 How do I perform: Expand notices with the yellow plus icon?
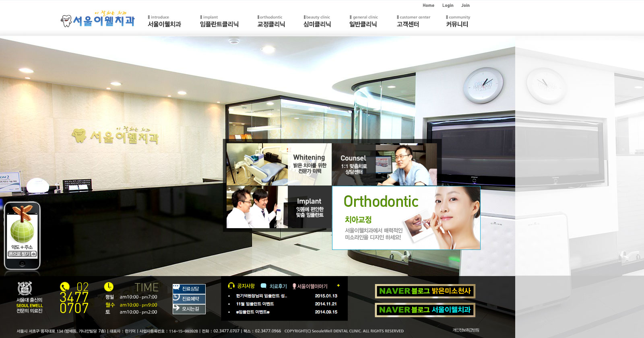(x=338, y=285)
